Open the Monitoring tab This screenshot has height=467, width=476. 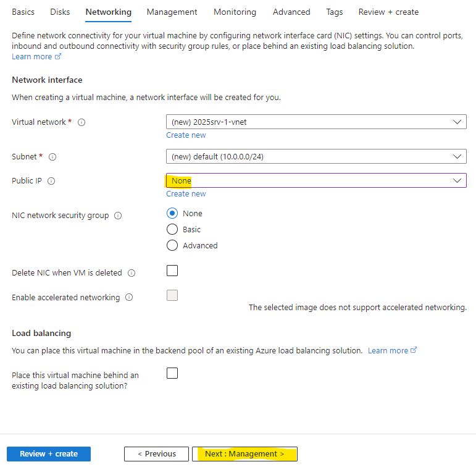235,12
